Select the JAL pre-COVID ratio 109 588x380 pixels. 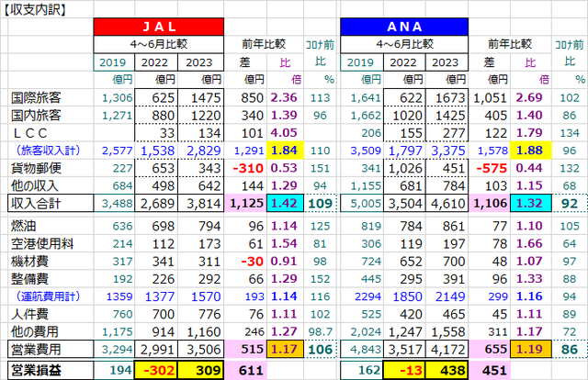tap(321, 204)
